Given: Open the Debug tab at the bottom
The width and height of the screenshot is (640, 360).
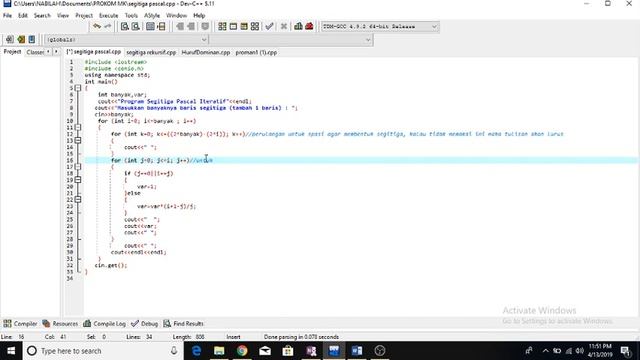Looking at the screenshot, I should (x=144, y=324).
